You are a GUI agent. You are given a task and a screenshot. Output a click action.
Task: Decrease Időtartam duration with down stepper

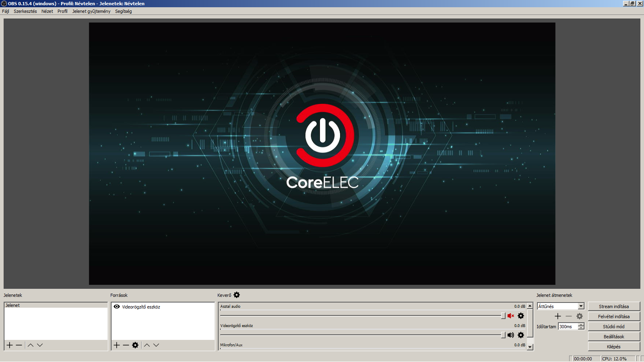pos(581,328)
